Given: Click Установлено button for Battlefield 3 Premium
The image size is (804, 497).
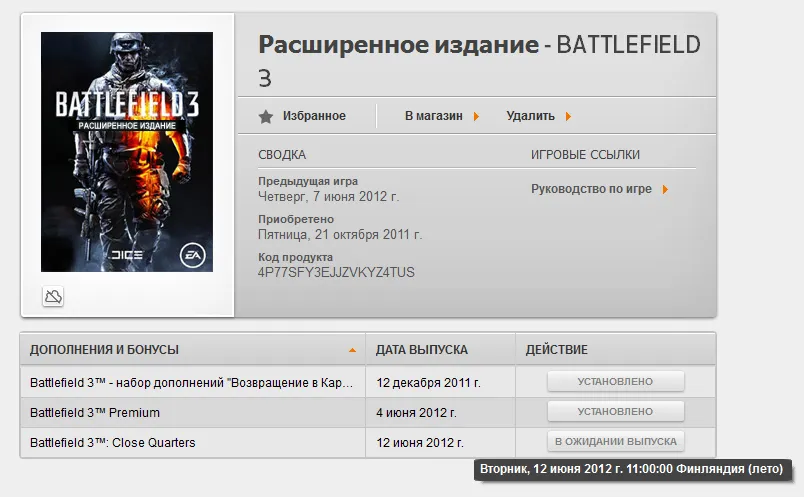Looking at the screenshot, I should pyautogui.click(x=615, y=411).
